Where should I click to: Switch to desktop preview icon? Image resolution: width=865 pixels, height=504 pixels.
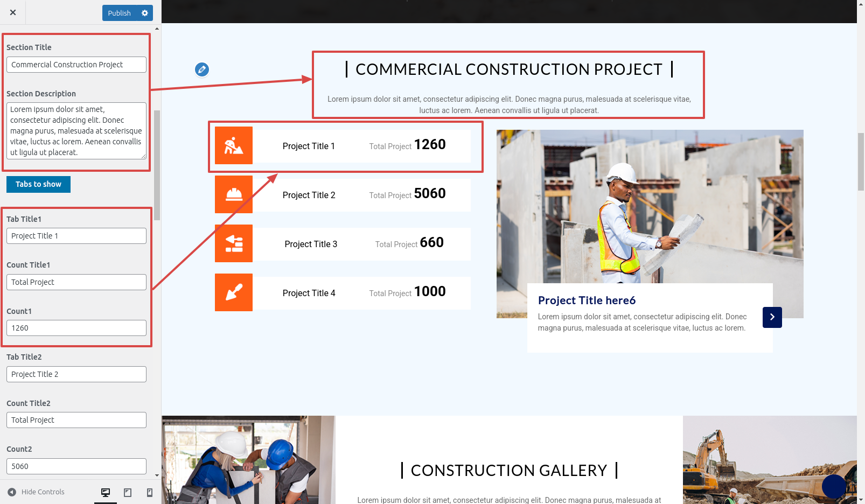[106, 492]
